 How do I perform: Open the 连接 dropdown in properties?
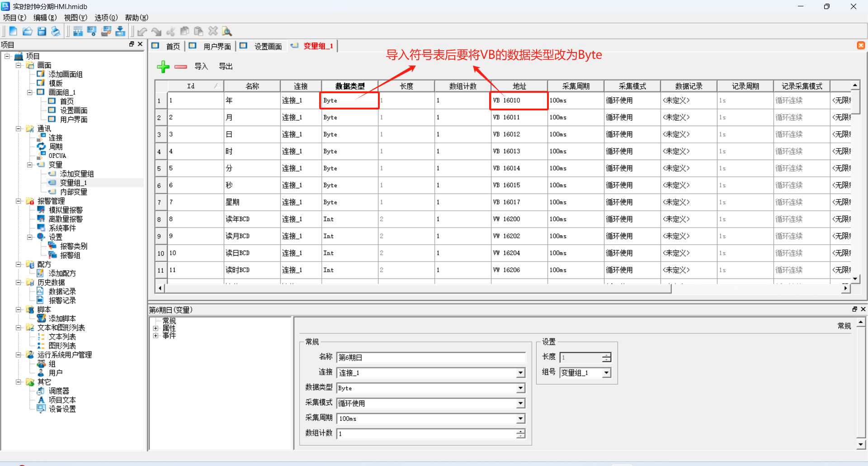click(x=521, y=373)
